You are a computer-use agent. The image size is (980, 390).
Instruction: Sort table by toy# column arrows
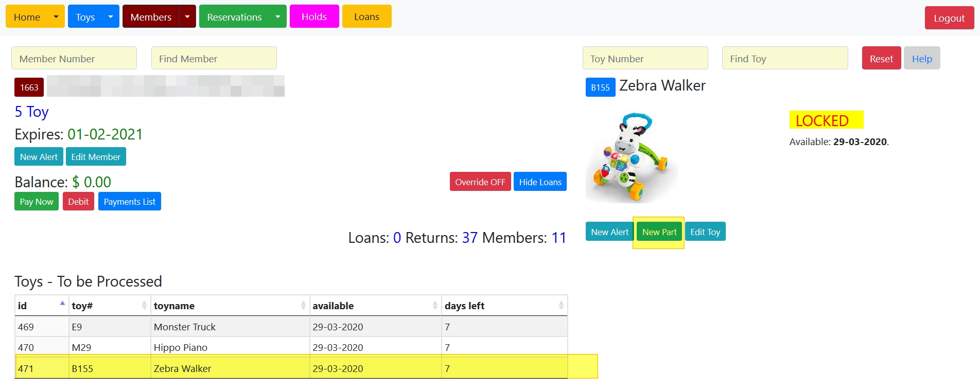tap(144, 306)
